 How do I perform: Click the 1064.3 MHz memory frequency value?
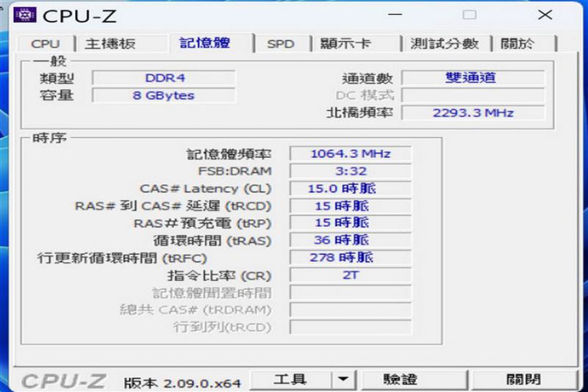pyautogui.click(x=351, y=153)
